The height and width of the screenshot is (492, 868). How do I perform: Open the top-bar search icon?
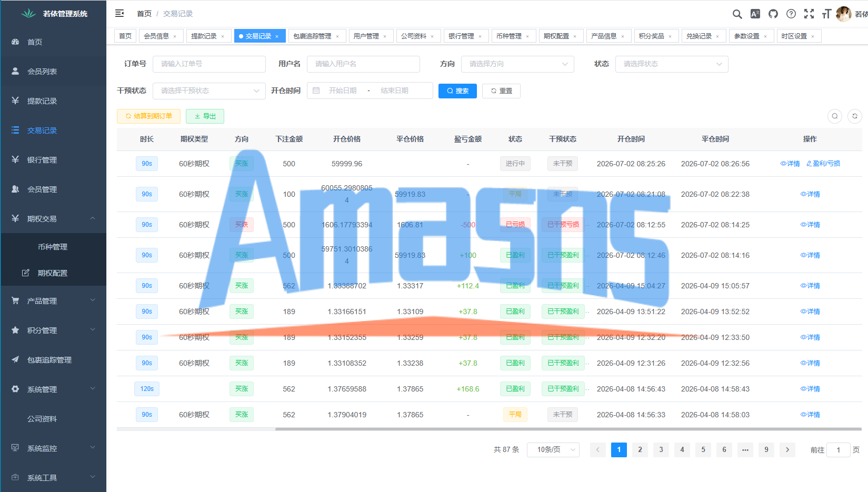[x=737, y=14]
